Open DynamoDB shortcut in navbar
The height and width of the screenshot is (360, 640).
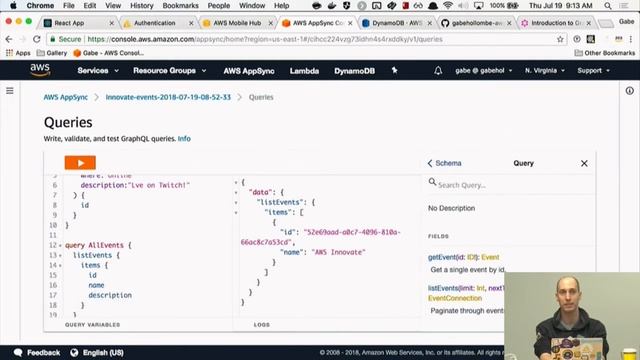point(354,71)
